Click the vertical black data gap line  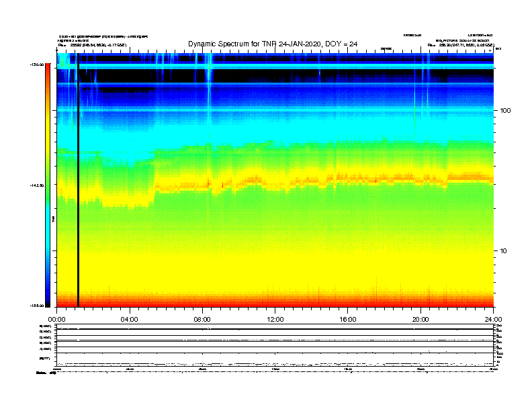click(78, 180)
